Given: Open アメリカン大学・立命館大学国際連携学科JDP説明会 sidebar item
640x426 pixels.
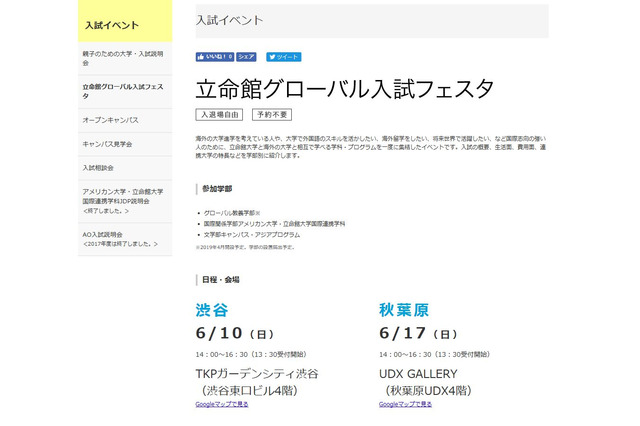Looking at the screenshot, I should pyautogui.click(x=125, y=201).
